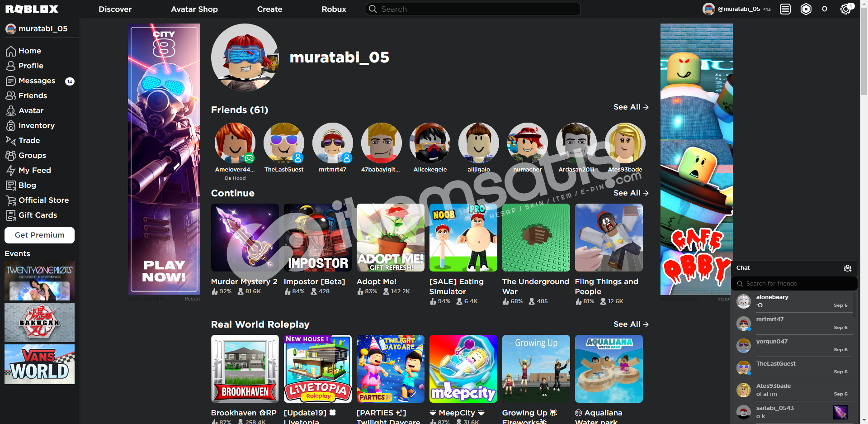Open Bakugan event banner
The height and width of the screenshot is (424, 868).
pyautogui.click(x=40, y=323)
